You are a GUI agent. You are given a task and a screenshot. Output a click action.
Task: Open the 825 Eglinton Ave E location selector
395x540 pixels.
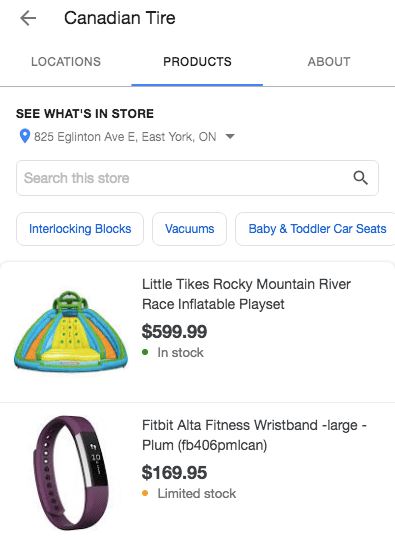125,137
